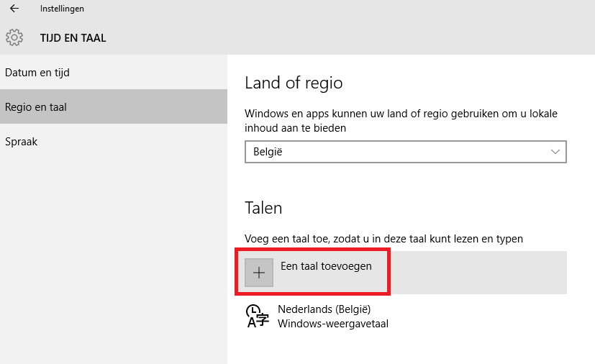Click empty grey area of add-language row

(478, 273)
